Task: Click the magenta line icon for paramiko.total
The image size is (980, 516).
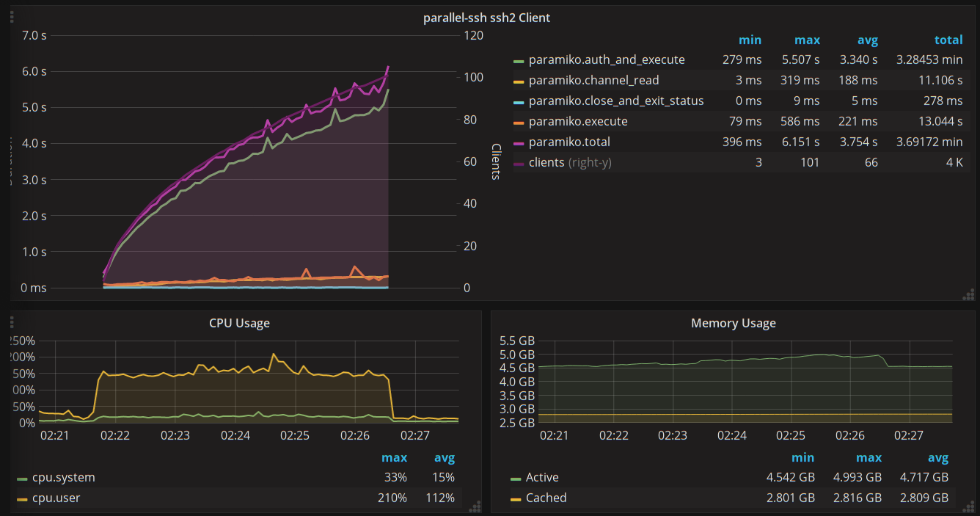Action: (519, 142)
